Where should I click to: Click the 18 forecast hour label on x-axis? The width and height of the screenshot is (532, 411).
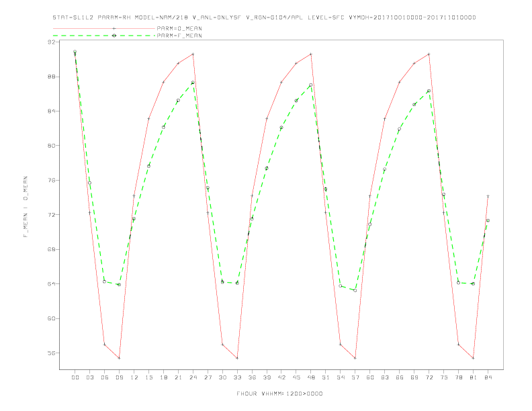(x=163, y=377)
